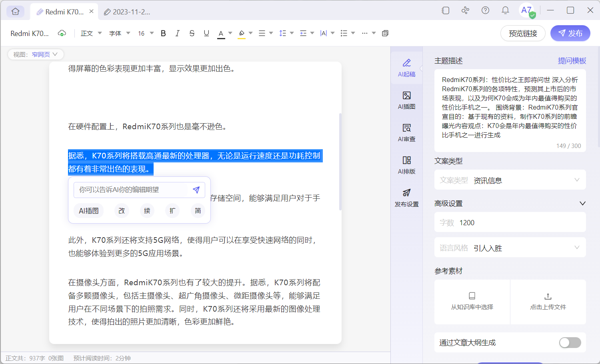Collapse the 高级设置 section
600x364 pixels.
[582, 203]
